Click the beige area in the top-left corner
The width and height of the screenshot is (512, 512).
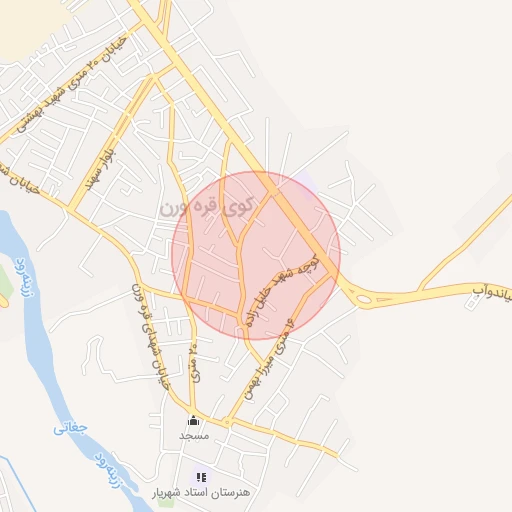32,25
